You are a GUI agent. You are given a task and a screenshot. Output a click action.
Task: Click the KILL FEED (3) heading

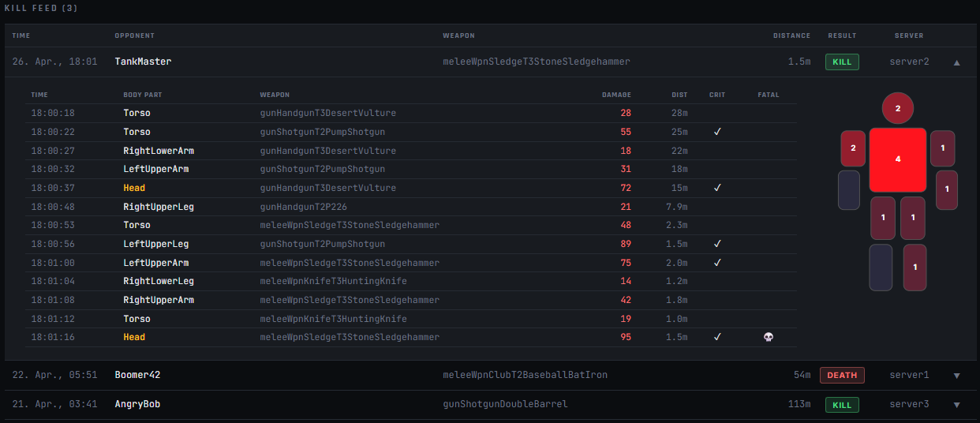41,8
